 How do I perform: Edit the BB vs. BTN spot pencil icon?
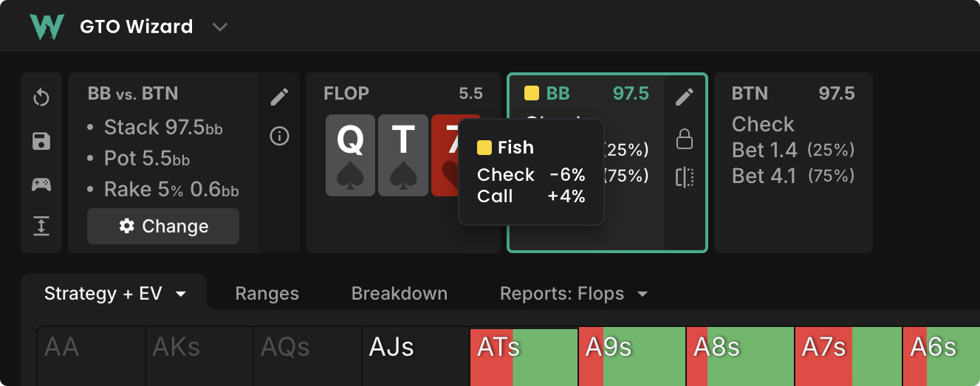(279, 97)
